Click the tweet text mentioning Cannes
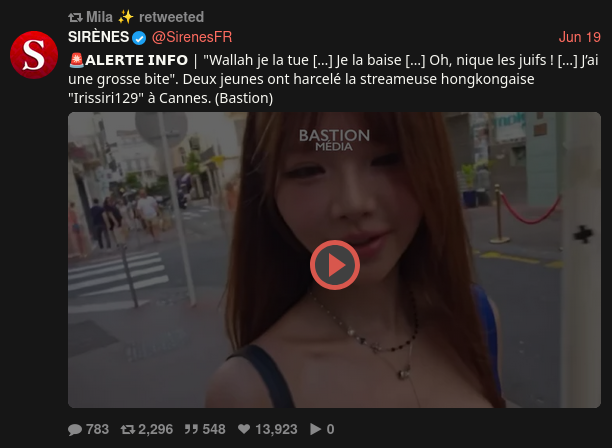This screenshot has height=448, width=612. [334, 79]
